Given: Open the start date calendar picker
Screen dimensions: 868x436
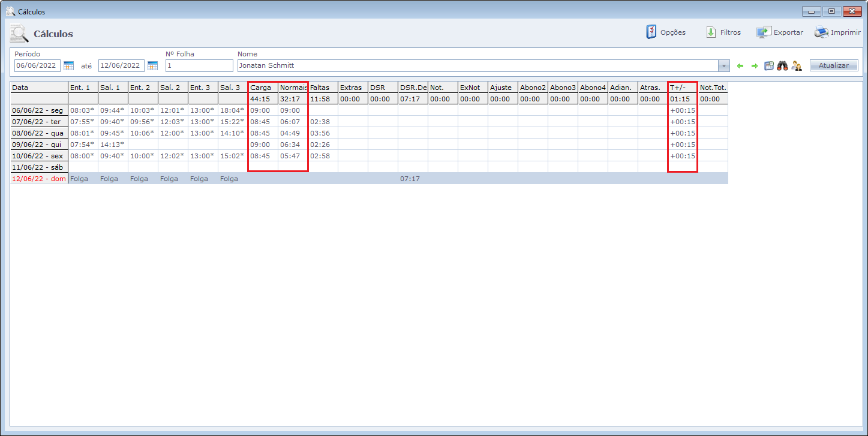Looking at the screenshot, I should click(x=68, y=65).
